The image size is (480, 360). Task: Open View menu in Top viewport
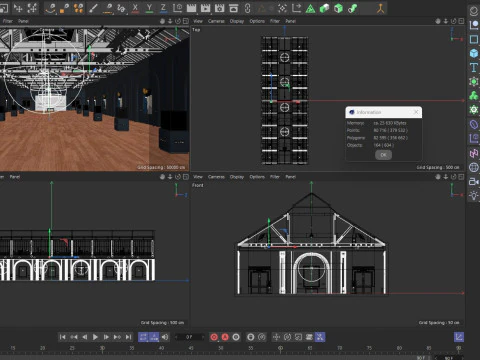coord(198,21)
